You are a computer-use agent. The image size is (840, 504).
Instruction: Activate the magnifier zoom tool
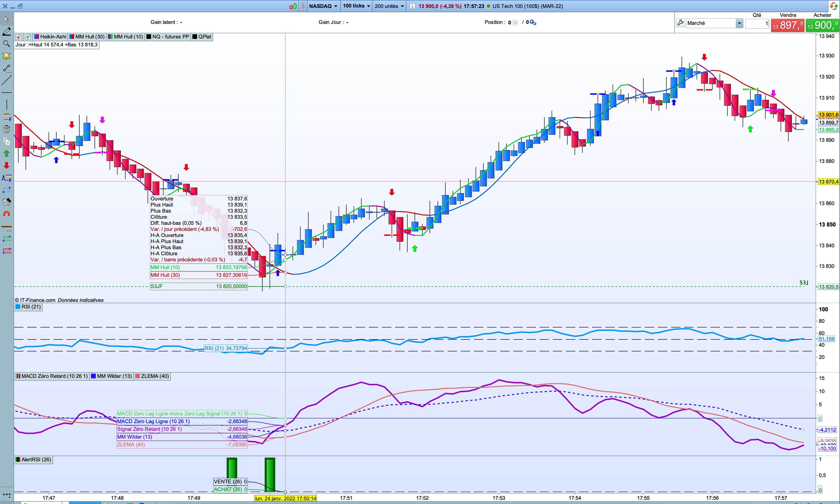[7, 43]
